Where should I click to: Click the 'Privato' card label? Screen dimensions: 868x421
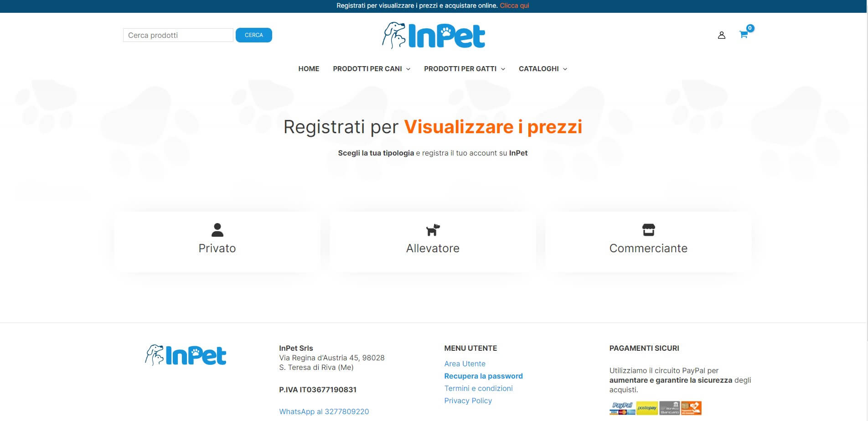click(217, 248)
